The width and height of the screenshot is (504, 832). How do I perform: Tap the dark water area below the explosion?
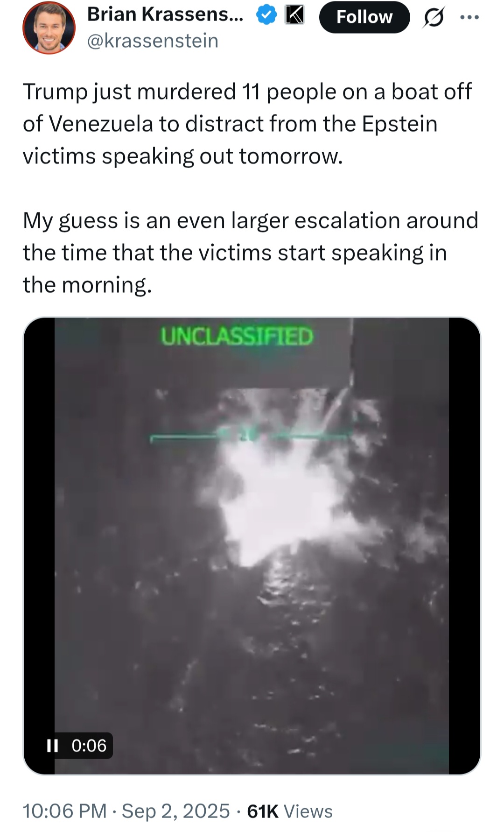252,663
